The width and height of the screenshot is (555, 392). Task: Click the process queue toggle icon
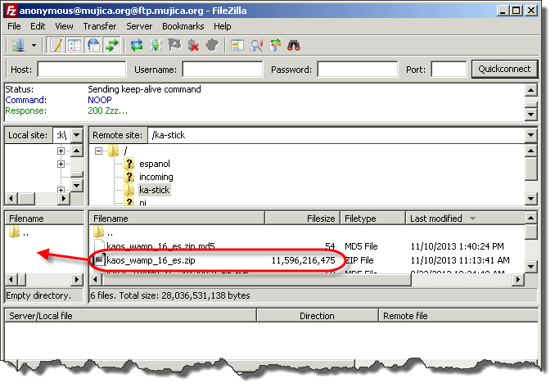(156, 45)
